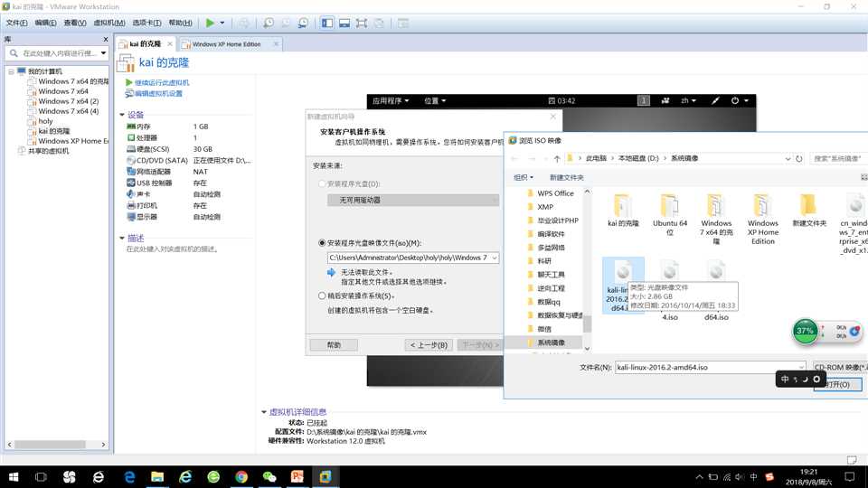Viewport: 868px width, 488px height.
Task: Open the zh input language menu in Kali
Action: [688, 100]
